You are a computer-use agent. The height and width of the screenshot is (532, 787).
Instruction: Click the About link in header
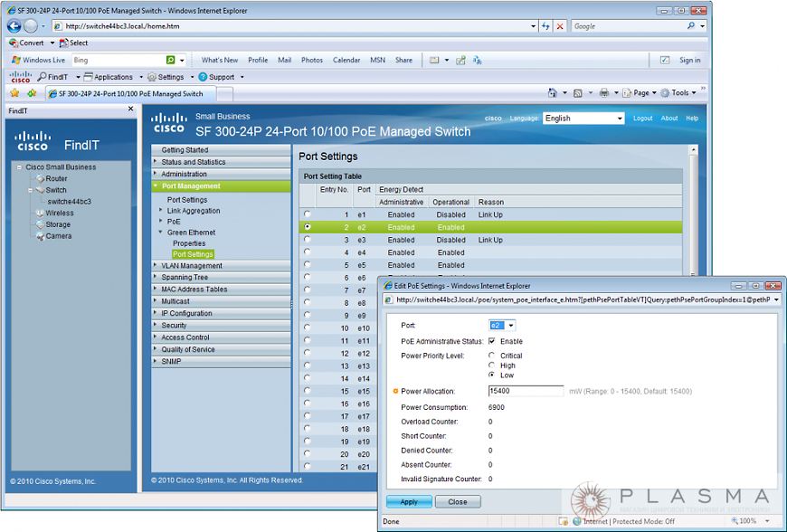point(669,119)
